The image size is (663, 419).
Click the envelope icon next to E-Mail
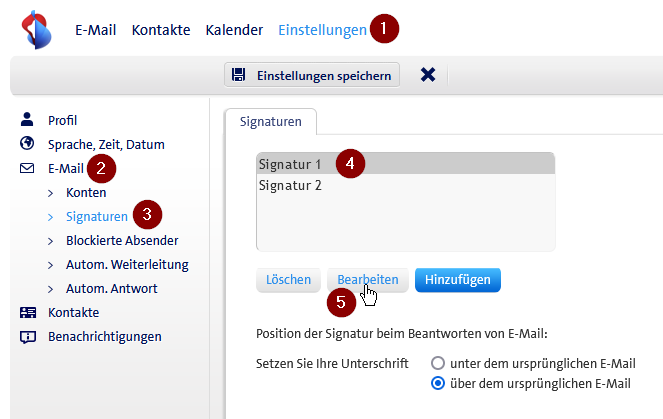(x=28, y=168)
